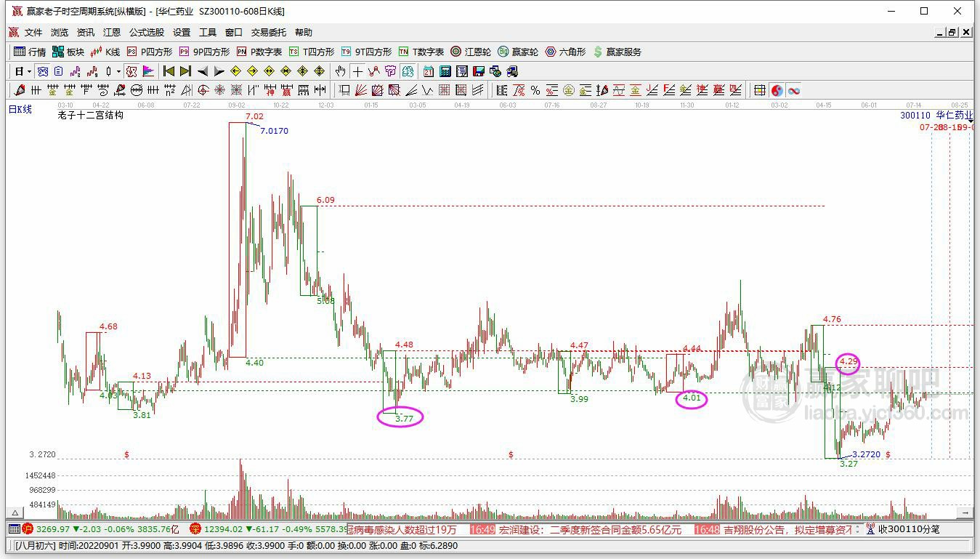The width and height of the screenshot is (980, 559).
Task: Toggle the crosshair cursor tool
Action: 357,71
